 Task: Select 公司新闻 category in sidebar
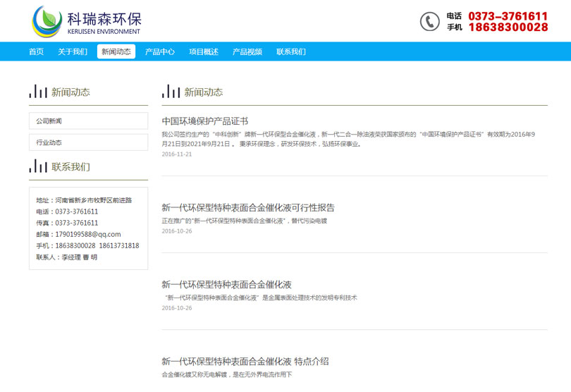pyautogui.click(x=88, y=121)
